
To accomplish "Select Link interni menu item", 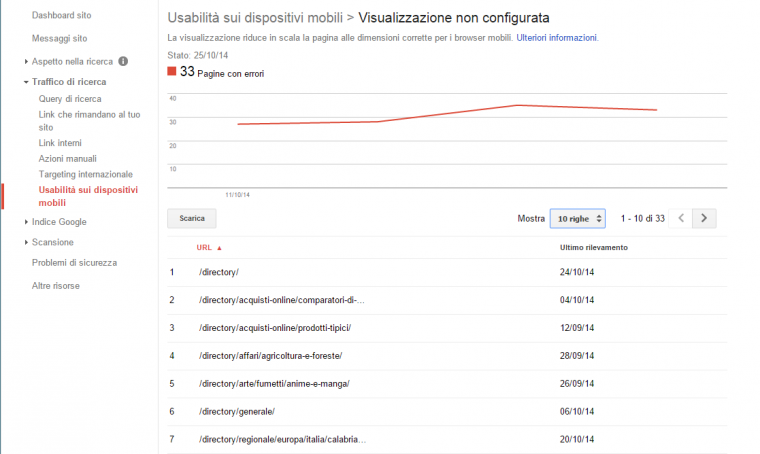I will (60, 143).
